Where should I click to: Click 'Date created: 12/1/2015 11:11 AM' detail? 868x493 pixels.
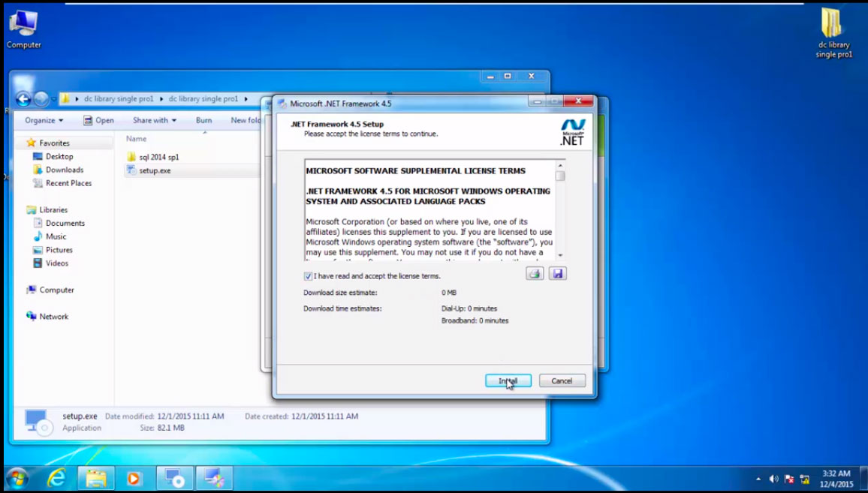point(302,416)
